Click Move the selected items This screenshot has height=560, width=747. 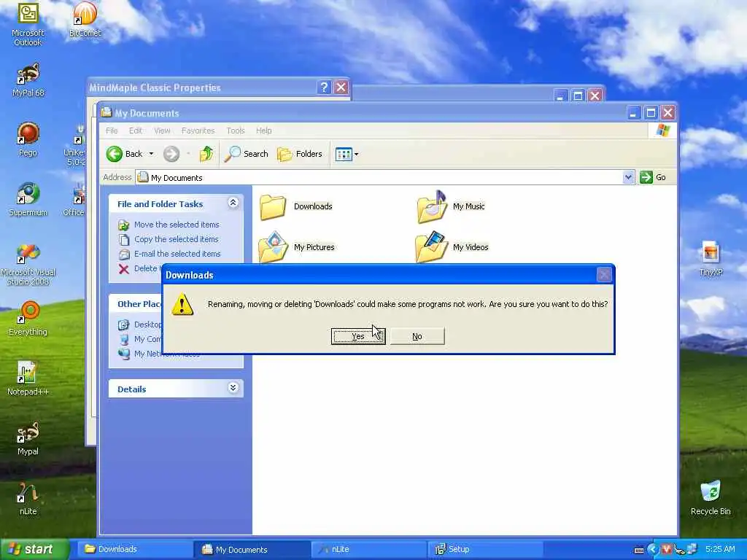pos(177,225)
